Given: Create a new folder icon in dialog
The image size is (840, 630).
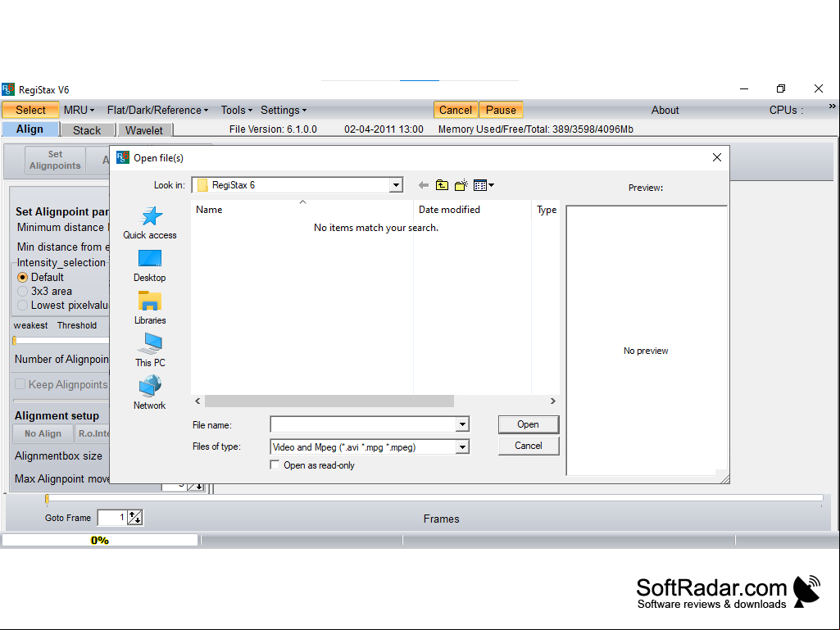Looking at the screenshot, I should [x=461, y=185].
